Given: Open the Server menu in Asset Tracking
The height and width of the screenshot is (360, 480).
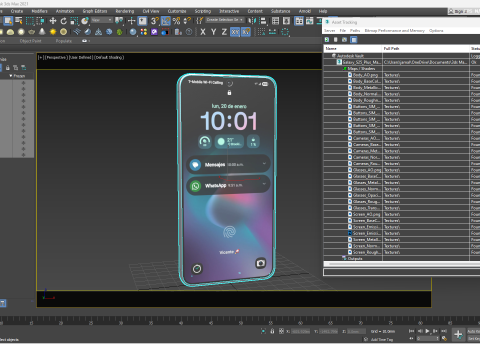Looking at the screenshot, I should pos(330,30).
